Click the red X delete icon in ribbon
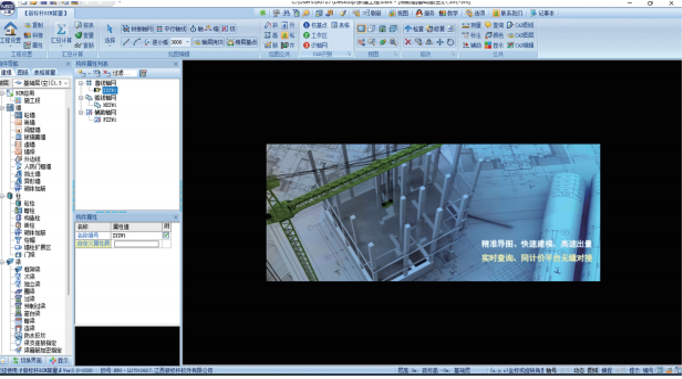 408,42
